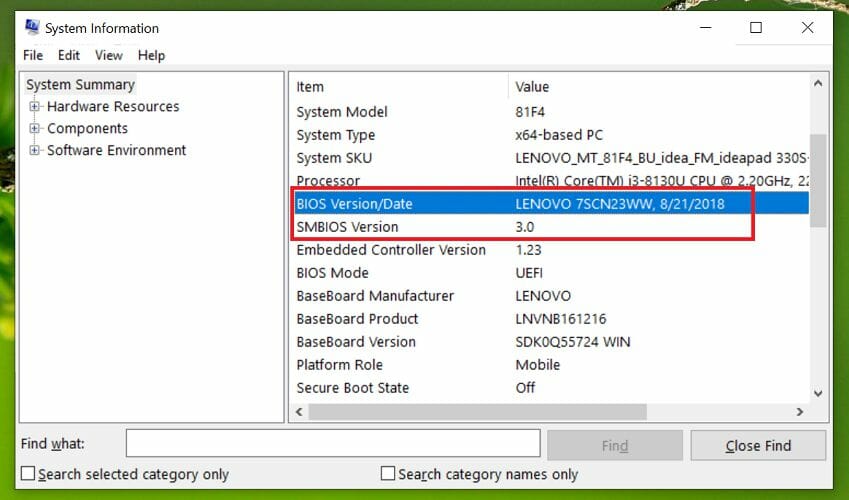849x500 pixels.
Task: Select the BIOS Version/Date row
Action: point(550,204)
